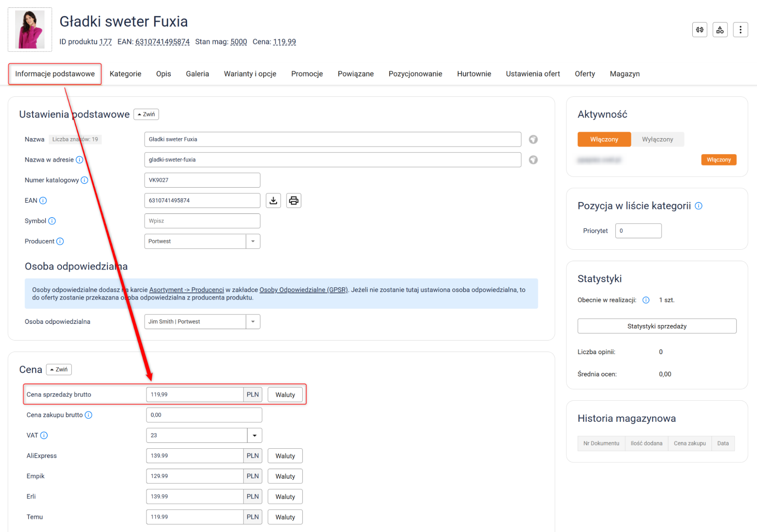Click the plug connector icon button
The width and height of the screenshot is (757, 532).
coord(699,30)
